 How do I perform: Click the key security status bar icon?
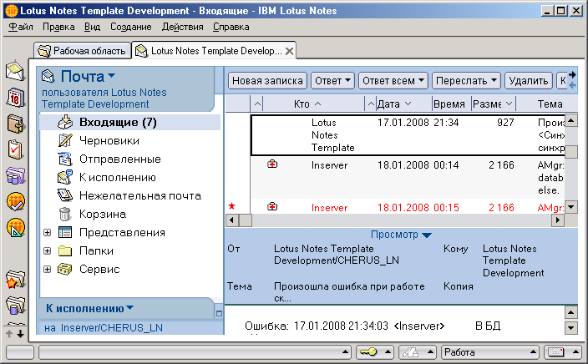[x=368, y=351]
